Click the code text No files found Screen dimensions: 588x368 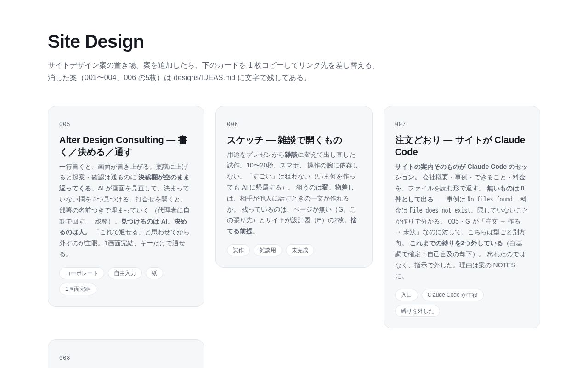pyautogui.click(x=490, y=199)
